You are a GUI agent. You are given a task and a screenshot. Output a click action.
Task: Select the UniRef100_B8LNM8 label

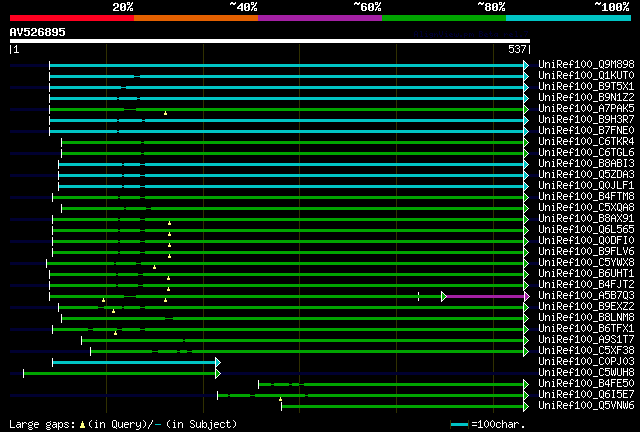point(586,318)
